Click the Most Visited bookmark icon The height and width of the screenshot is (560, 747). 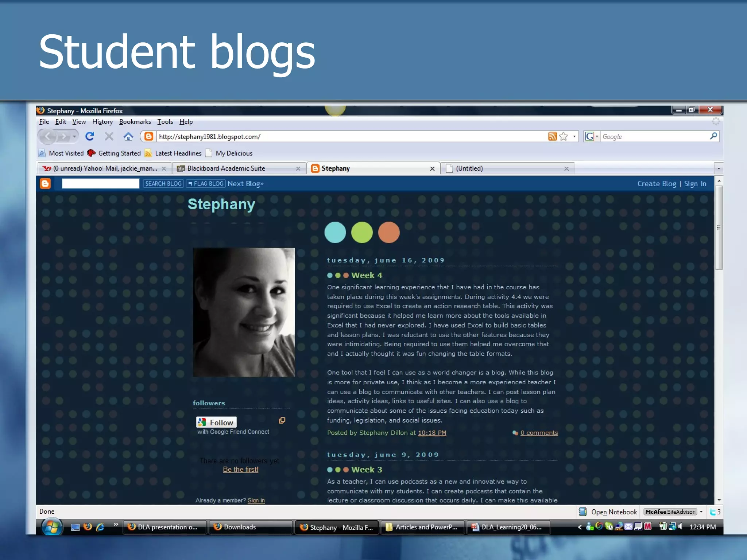[42, 153]
